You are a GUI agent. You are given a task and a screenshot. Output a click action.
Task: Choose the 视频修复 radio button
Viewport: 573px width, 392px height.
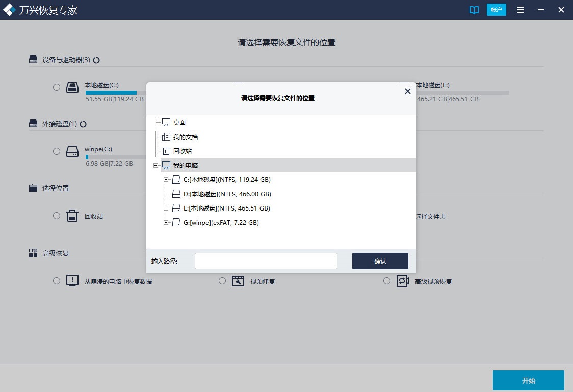coord(222,281)
